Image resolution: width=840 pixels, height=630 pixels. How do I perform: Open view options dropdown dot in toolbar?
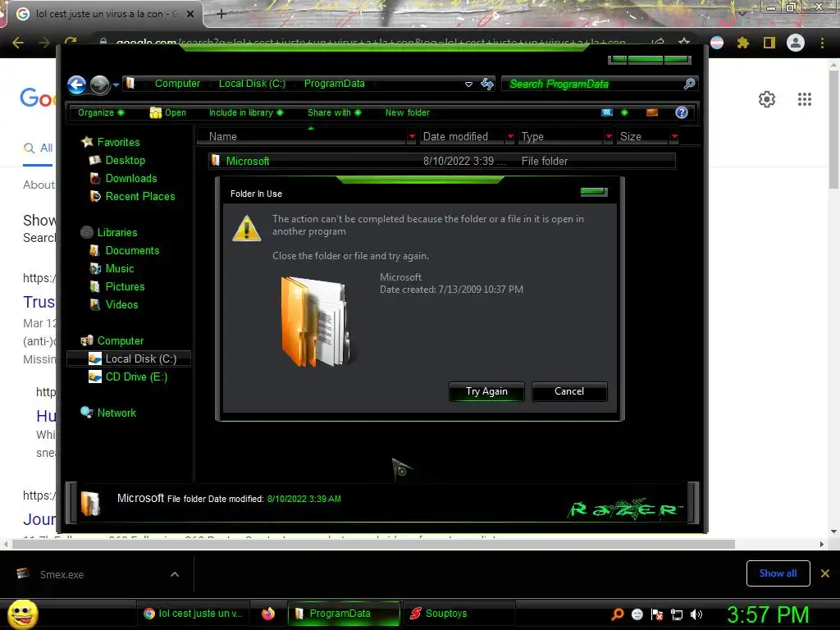tap(624, 112)
